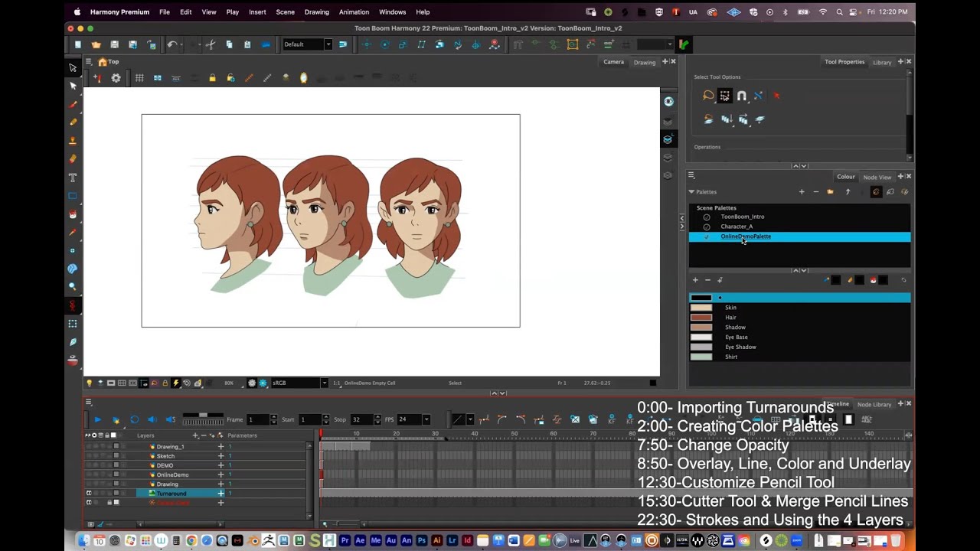Screen dimensions: 980x551
Task: Open the File menu
Action: click(x=165, y=12)
